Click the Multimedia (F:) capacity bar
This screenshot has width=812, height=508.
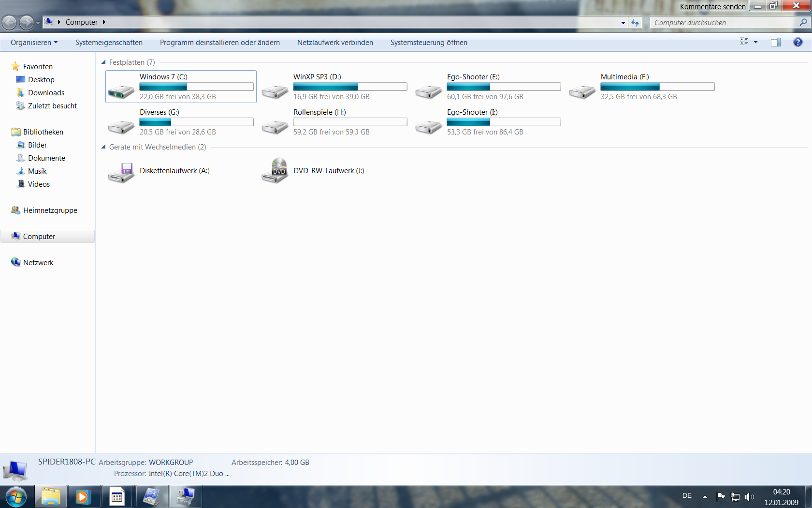tap(657, 87)
